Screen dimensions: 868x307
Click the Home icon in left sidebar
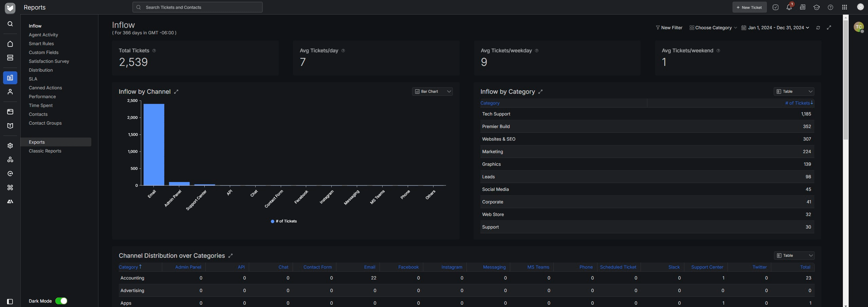tap(10, 44)
